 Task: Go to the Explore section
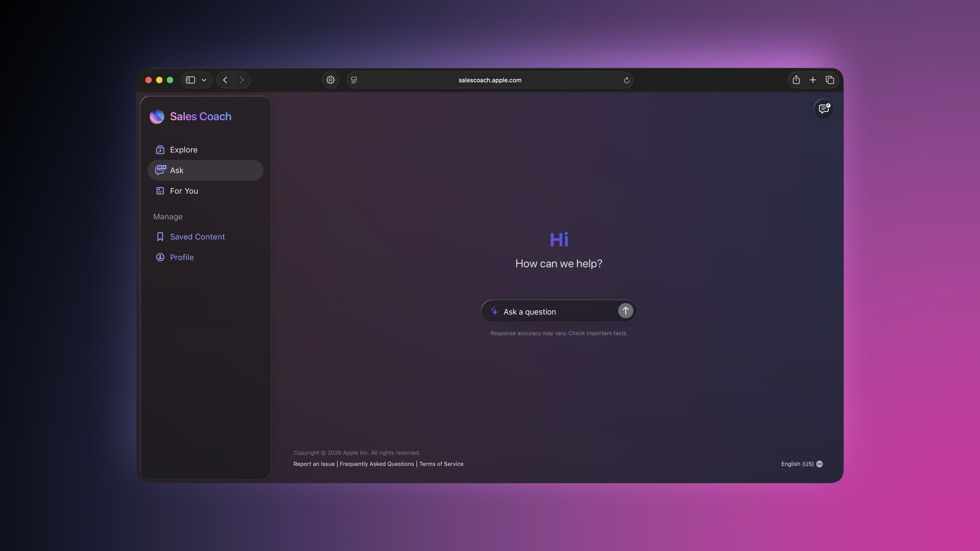(x=183, y=149)
